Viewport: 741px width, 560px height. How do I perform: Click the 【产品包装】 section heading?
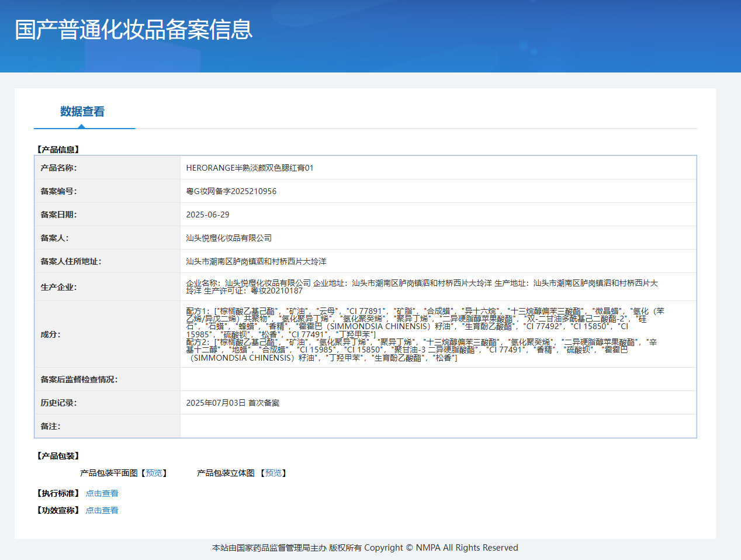pos(58,456)
